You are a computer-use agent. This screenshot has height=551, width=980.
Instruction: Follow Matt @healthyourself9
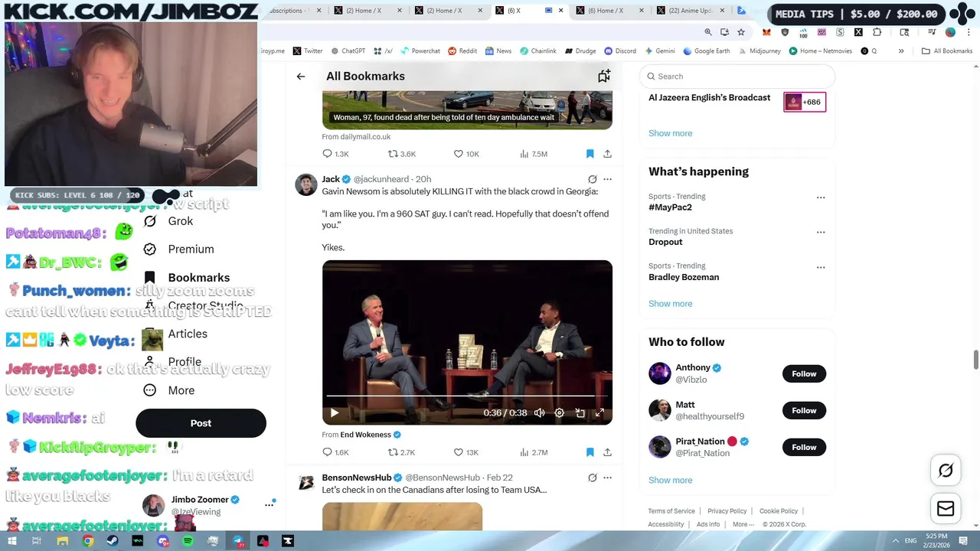[804, 410]
